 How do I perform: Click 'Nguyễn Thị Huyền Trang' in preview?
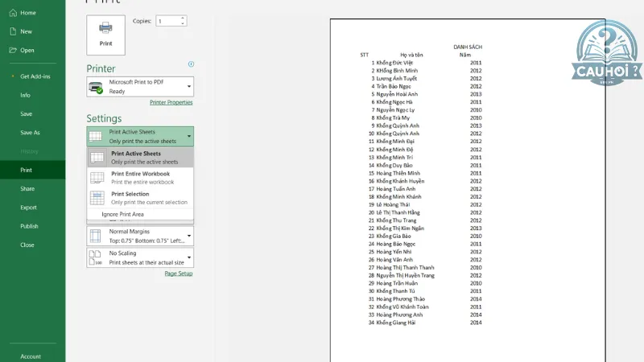click(406, 275)
